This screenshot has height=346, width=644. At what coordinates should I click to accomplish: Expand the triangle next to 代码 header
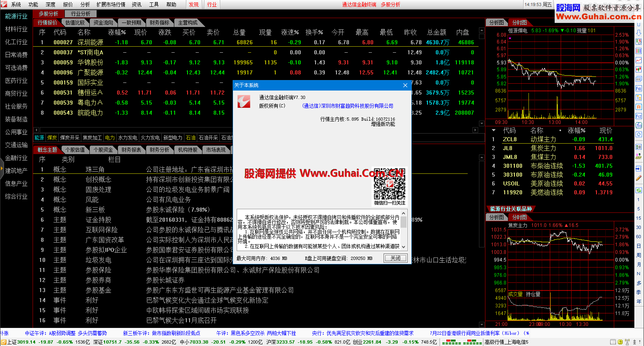click(493, 130)
